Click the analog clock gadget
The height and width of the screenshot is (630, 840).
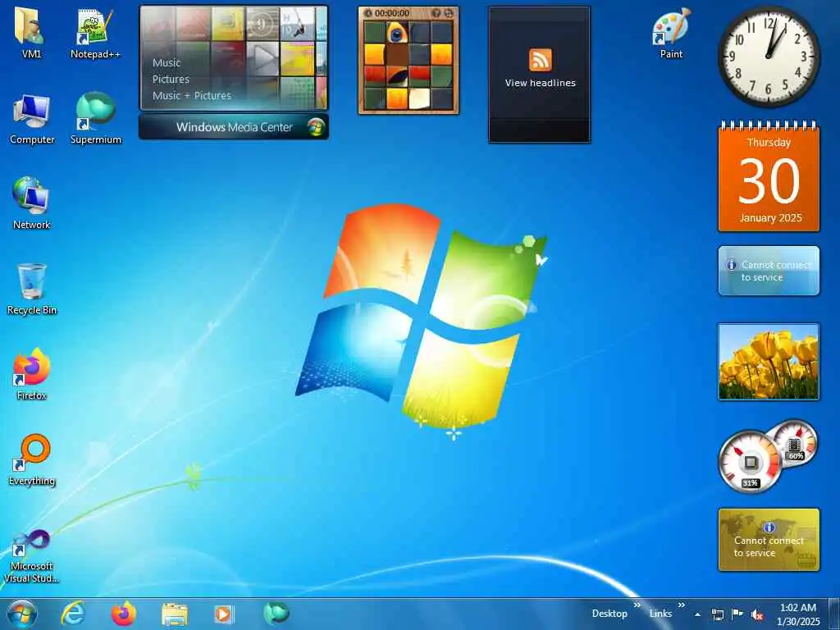point(769,57)
